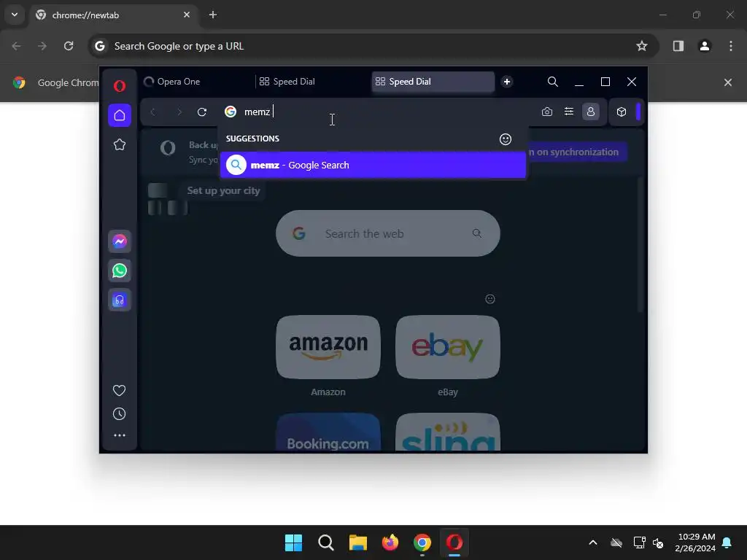747x560 pixels.
Task: Select chrome://newtab tab in Chrome
Action: 113,15
